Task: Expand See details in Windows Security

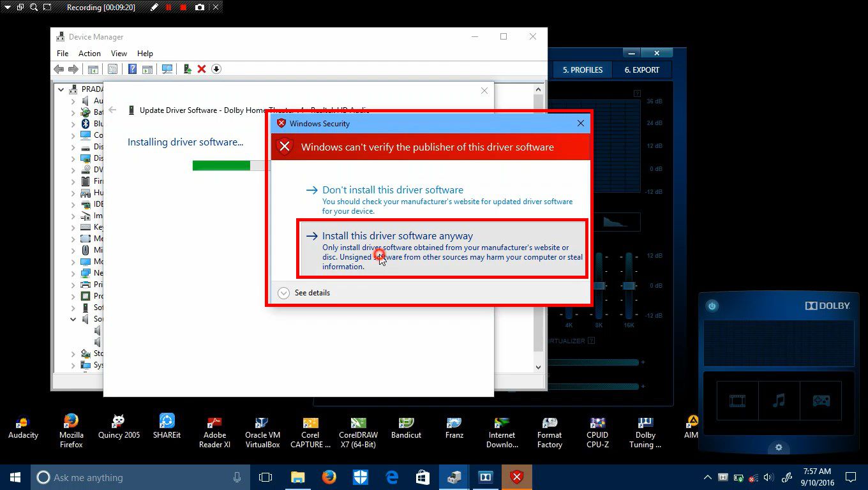Action: 305,293
